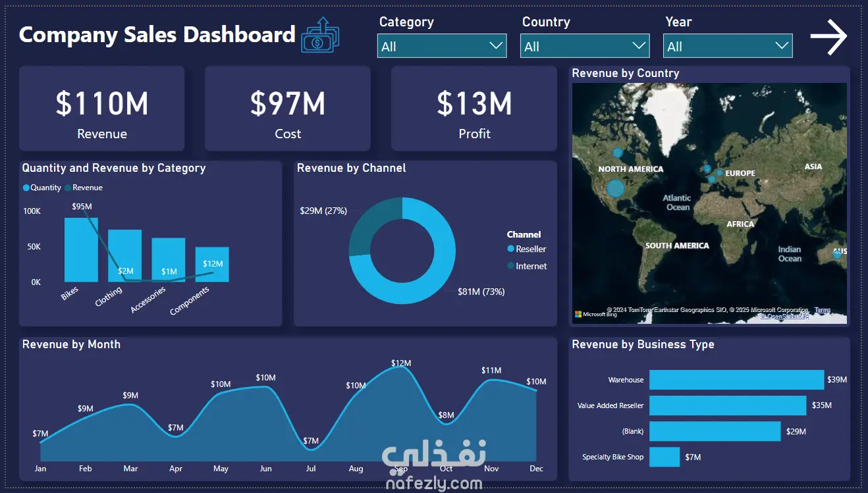
Task: Open the Terms link on the map
Action: 823,310
